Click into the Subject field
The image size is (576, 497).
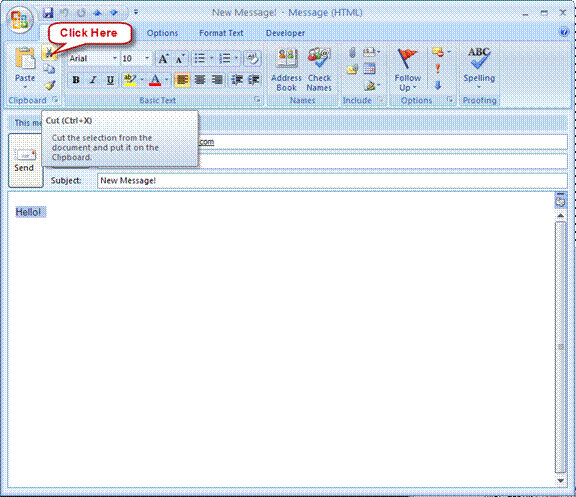point(332,181)
